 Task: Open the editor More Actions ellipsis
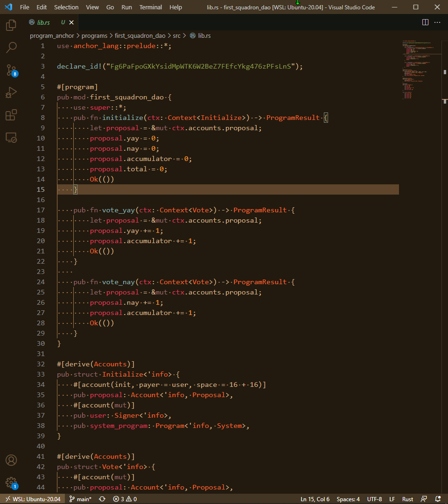pyautogui.click(x=437, y=22)
